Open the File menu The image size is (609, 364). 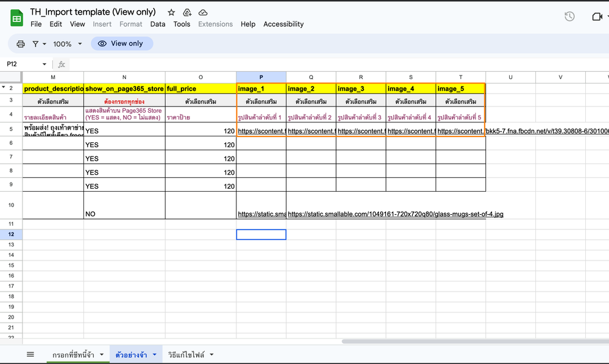(36, 24)
